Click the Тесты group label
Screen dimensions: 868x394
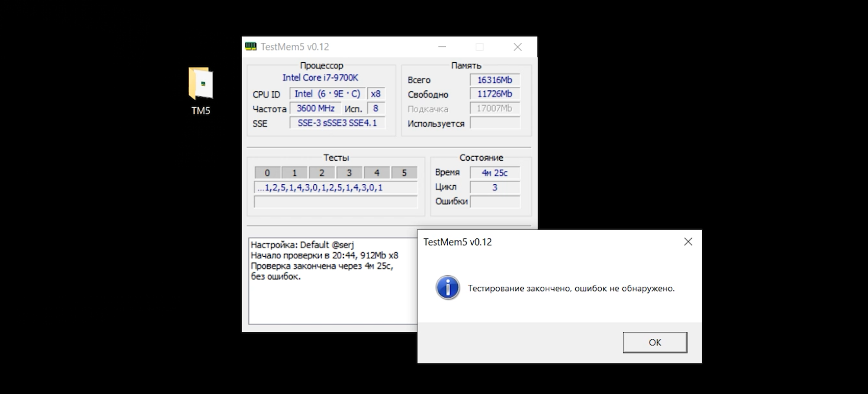(x=336, y=158)
